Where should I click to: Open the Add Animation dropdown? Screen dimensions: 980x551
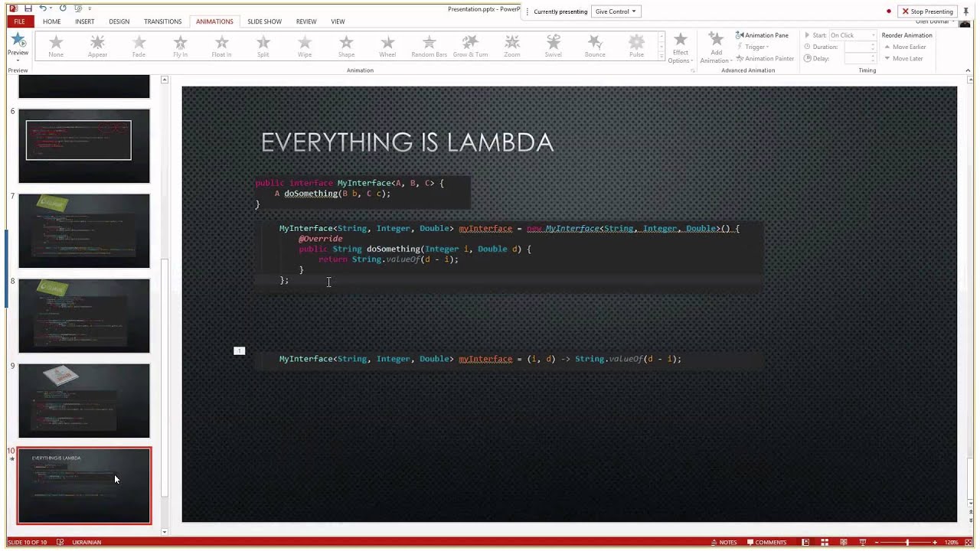[716, 47]
